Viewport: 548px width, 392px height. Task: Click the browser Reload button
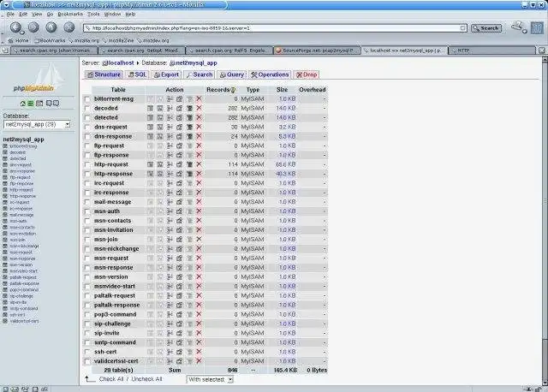[x=51, y=27]
